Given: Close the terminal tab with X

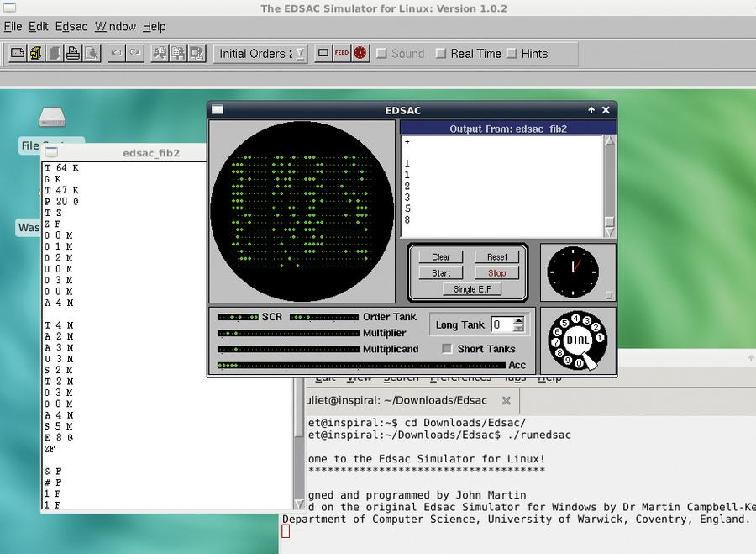Looking at the screenshot, I should click(507, 400).
